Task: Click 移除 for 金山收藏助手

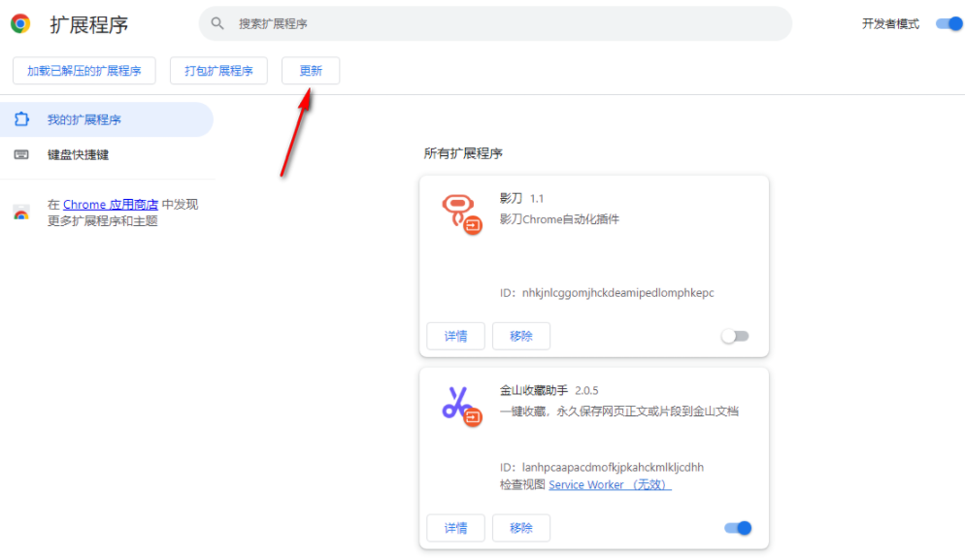Action: (521, 528)
